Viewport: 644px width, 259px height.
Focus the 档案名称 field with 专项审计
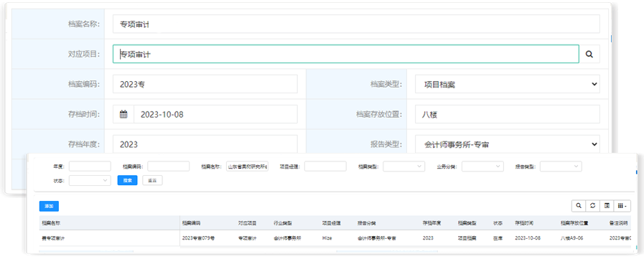pyautogui.click(x=356, y=24)
